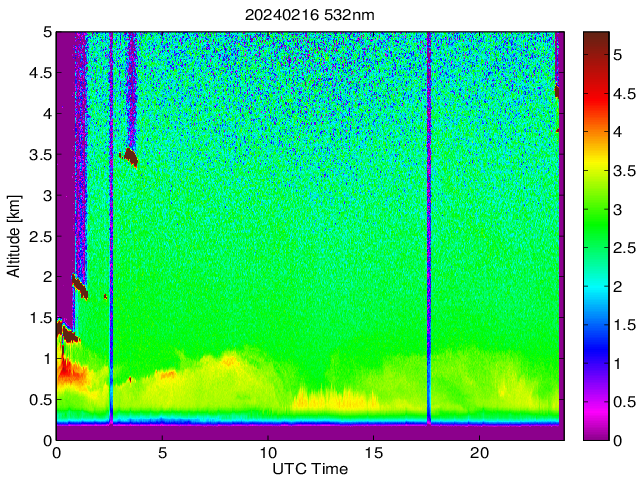Pick the yellow band on the colorbar near 3.5
Image resolution: width=640 pixels, height=480 pixels.
[x=595, y=169]
